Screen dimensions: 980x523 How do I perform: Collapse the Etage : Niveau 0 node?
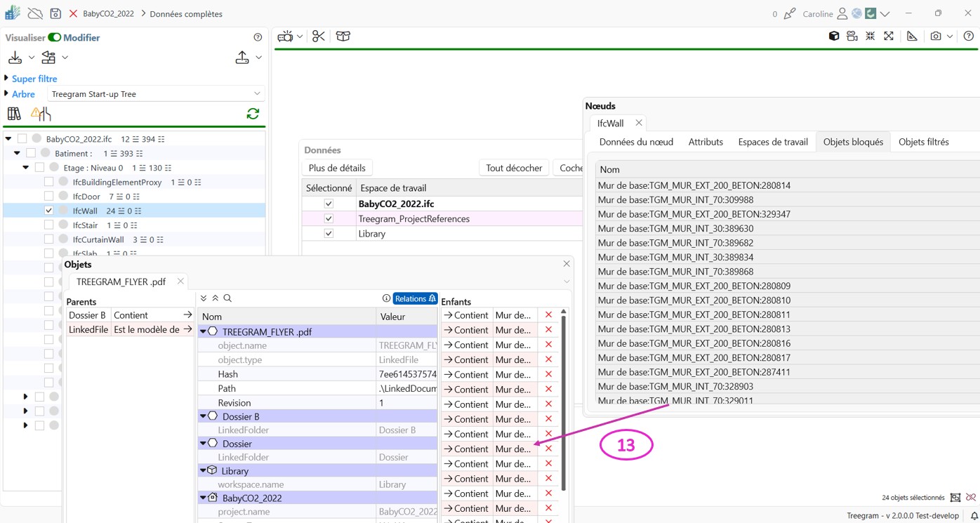tap(26, 168)
